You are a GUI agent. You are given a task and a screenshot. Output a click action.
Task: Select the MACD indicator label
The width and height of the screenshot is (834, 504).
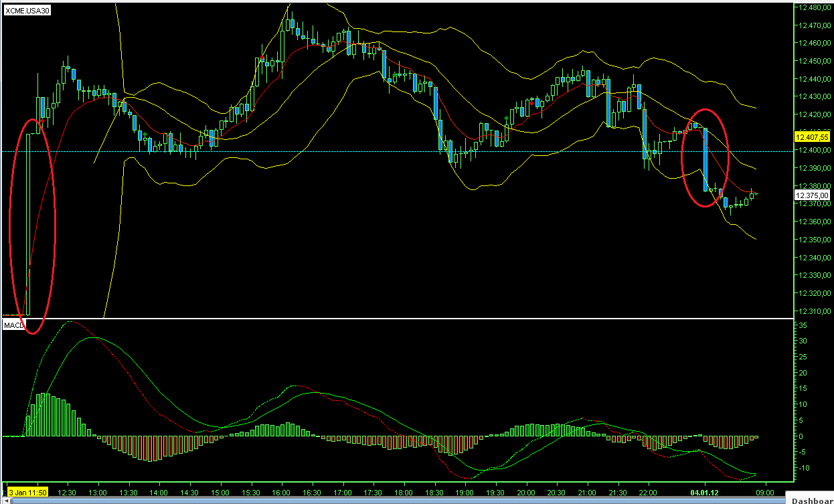(x=12, y=325)
